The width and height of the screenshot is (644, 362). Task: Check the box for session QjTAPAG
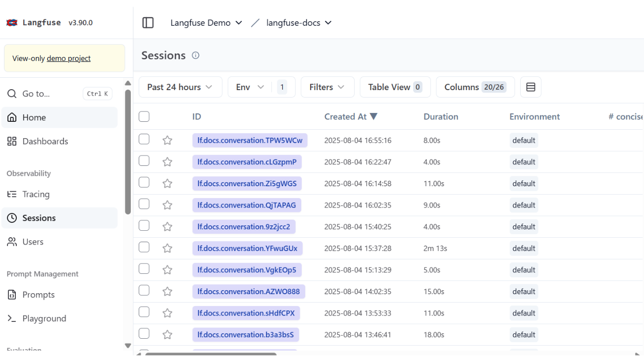pyautogui.click(x=144, y=204)
